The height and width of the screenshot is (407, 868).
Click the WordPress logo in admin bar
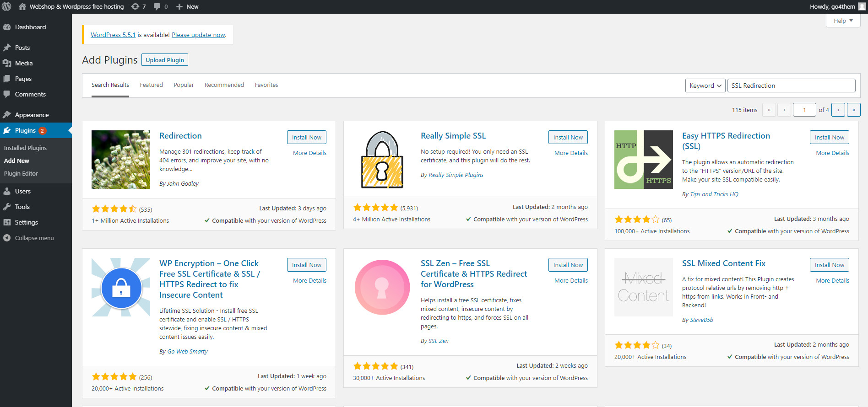pos(7,6)
